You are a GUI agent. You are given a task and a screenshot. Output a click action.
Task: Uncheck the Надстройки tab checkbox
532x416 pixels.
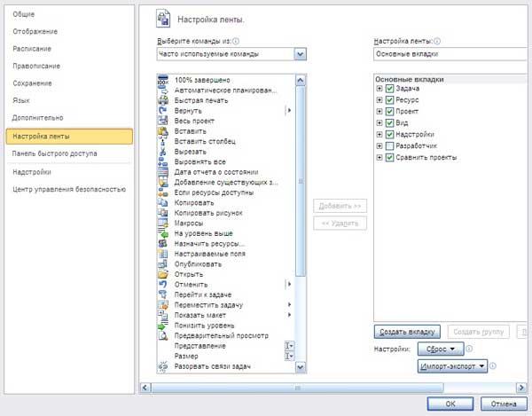pyautogui.click(x=389, y=134)
